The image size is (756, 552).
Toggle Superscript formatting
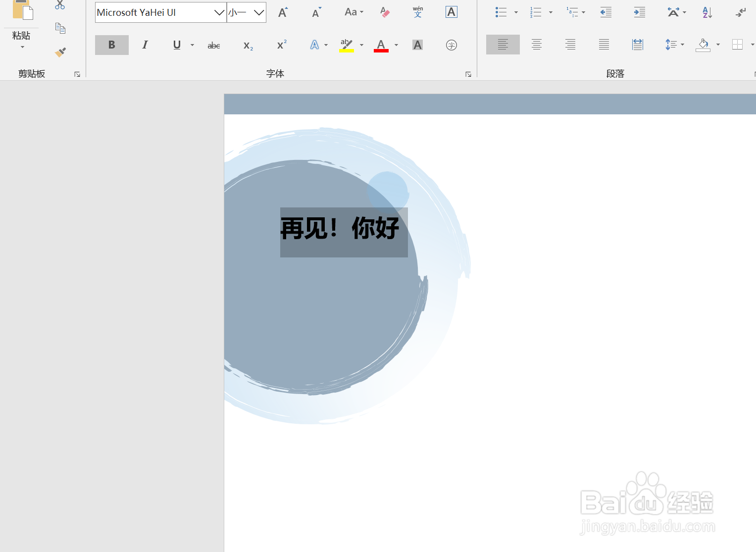282,45
